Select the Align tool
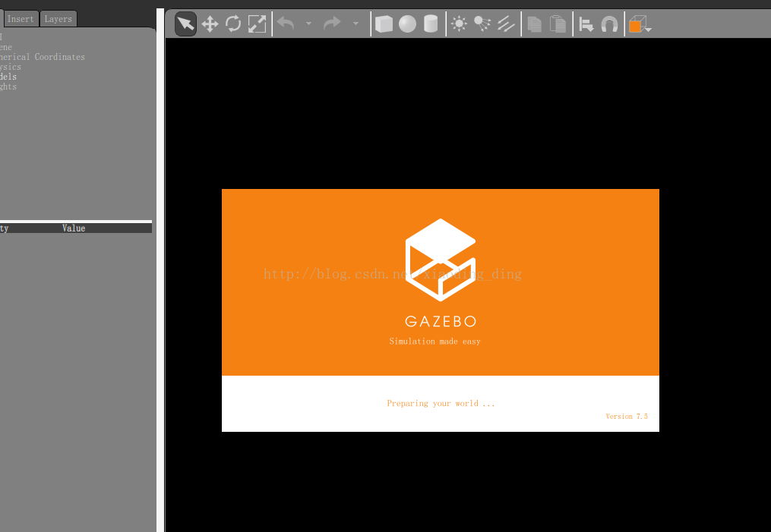The width and height of the screenshot is (771, 532). click(586, 24)
